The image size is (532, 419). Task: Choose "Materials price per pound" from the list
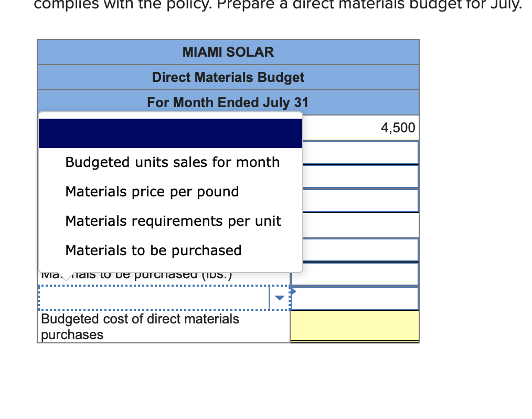click(x=152, y=192)
